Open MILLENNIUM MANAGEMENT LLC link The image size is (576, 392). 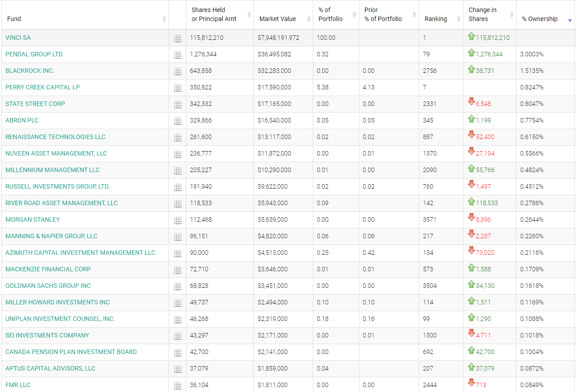[x=53, y=170]
